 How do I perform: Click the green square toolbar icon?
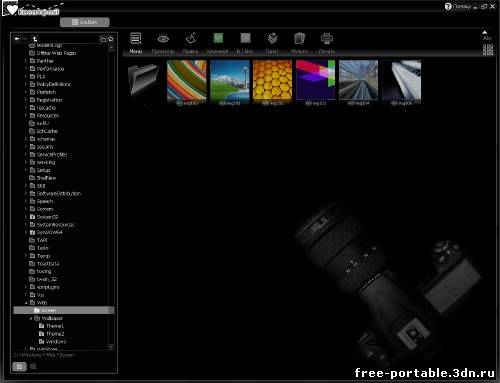[218, 38]
